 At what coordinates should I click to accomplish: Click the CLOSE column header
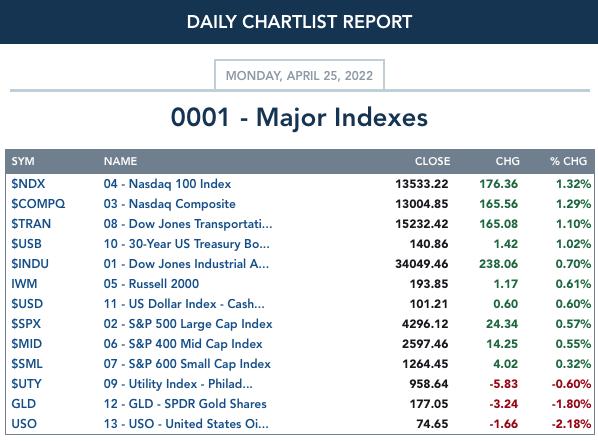[432, 161]
